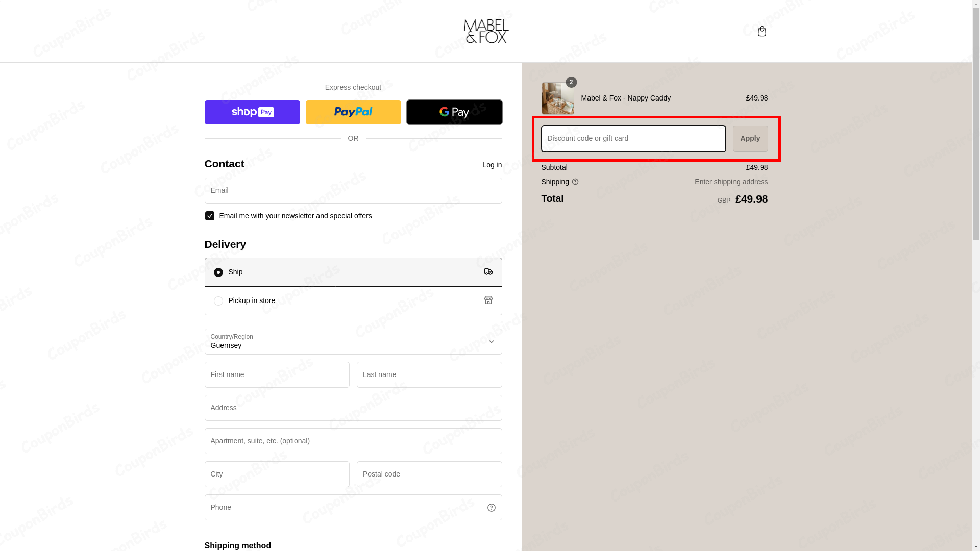Click the First name field
The height and width of the screenshot is (551, 980).
coord(277,375)
